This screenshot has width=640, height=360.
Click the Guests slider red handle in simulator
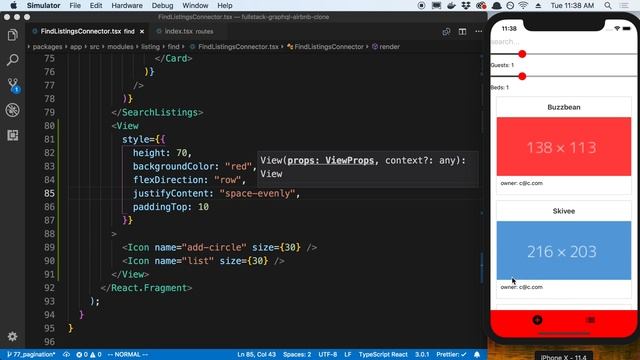tap(522, 54)
